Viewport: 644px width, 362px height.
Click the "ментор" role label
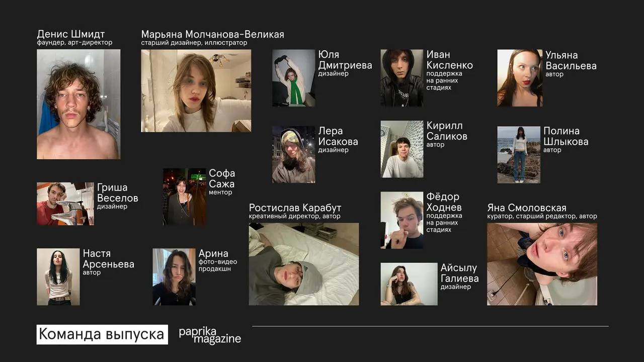(220, 193)
